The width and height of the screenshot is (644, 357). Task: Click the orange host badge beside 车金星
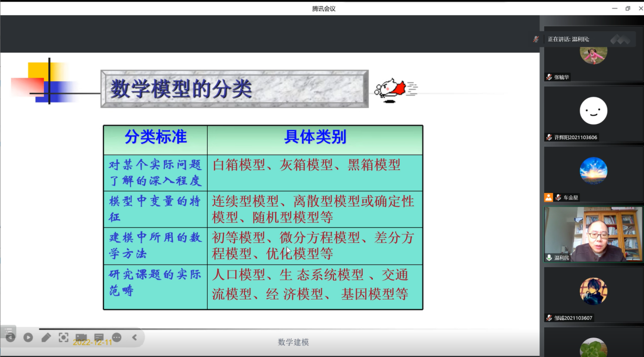[x=548, y=198]
